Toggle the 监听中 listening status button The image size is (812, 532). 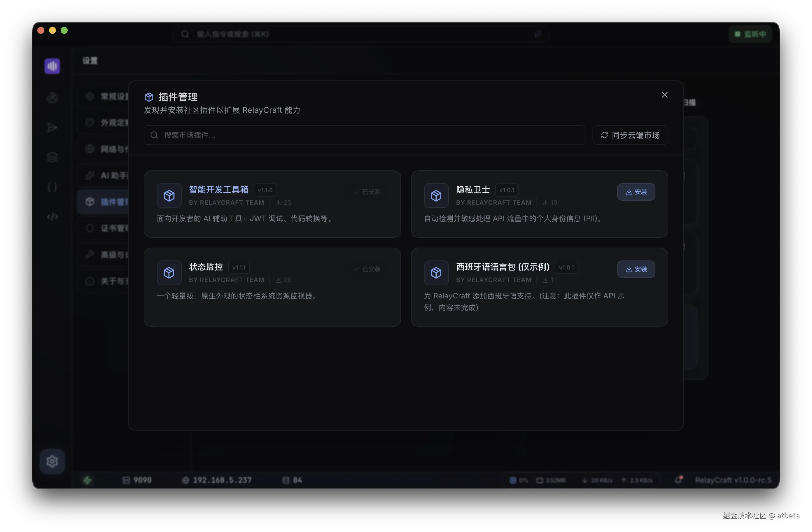point(750,34)
